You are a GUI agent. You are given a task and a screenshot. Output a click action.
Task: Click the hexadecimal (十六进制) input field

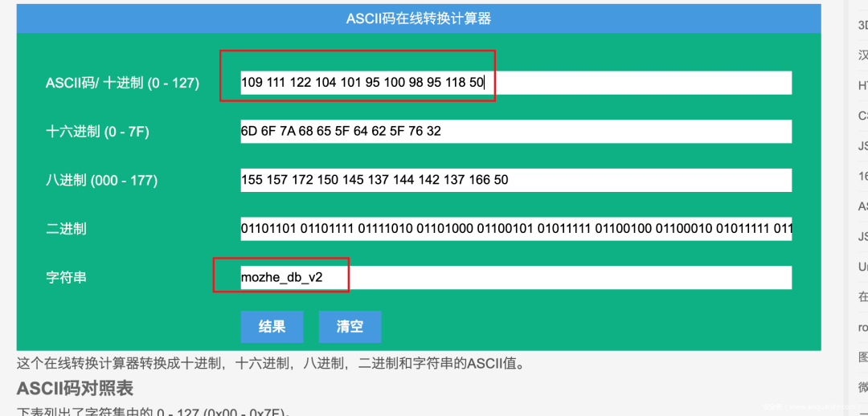pyautogui.click(x=514, y=131)
